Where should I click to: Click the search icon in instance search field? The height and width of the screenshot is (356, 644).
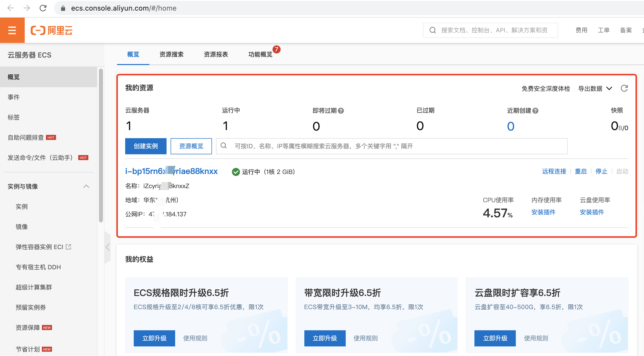(x=224, y=145)
